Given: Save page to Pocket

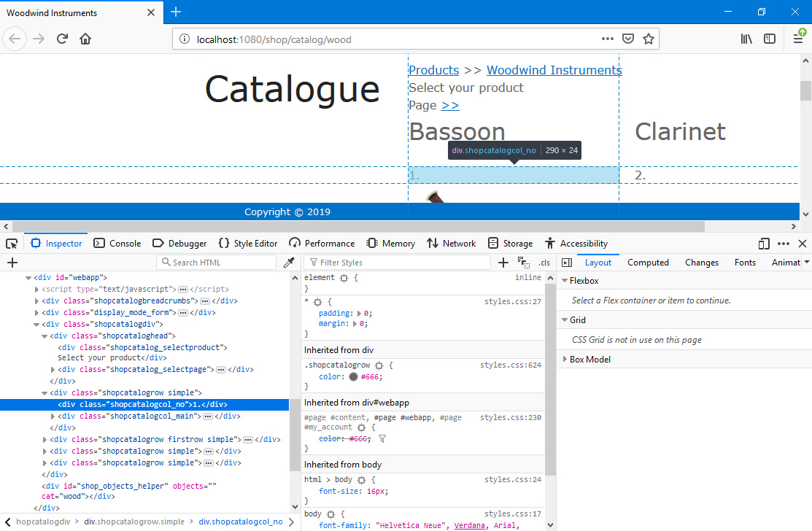Looking at the screenshot, I should click(628, 39).
